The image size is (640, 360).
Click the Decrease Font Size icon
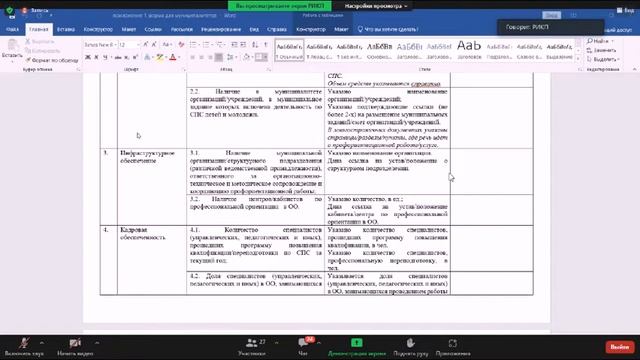(x=154, y=44)
